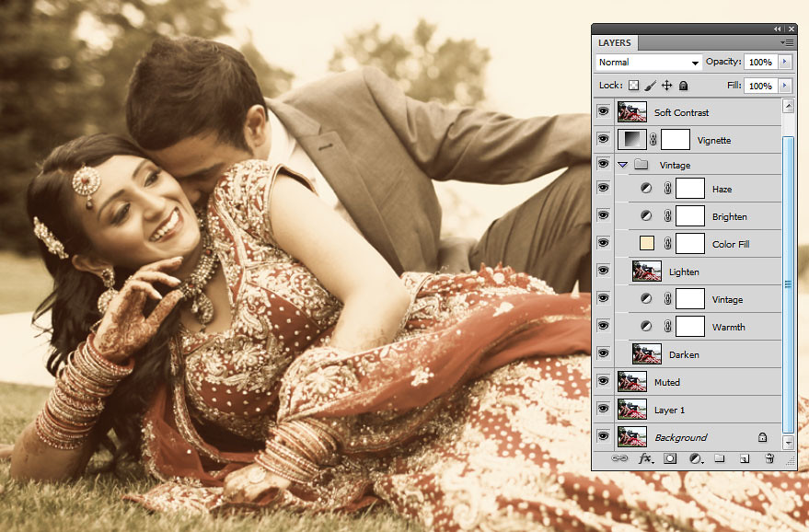This screenshot has height=532, width=809.
Task: Create new adjustment layer from bottom icon
Action: (697, 457)
